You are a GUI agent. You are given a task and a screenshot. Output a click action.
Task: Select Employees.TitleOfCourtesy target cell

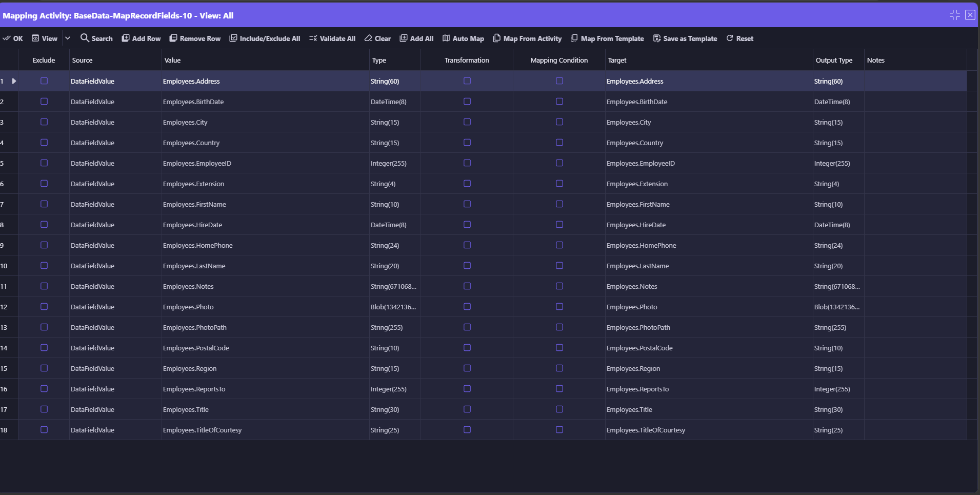pos(709,430)
